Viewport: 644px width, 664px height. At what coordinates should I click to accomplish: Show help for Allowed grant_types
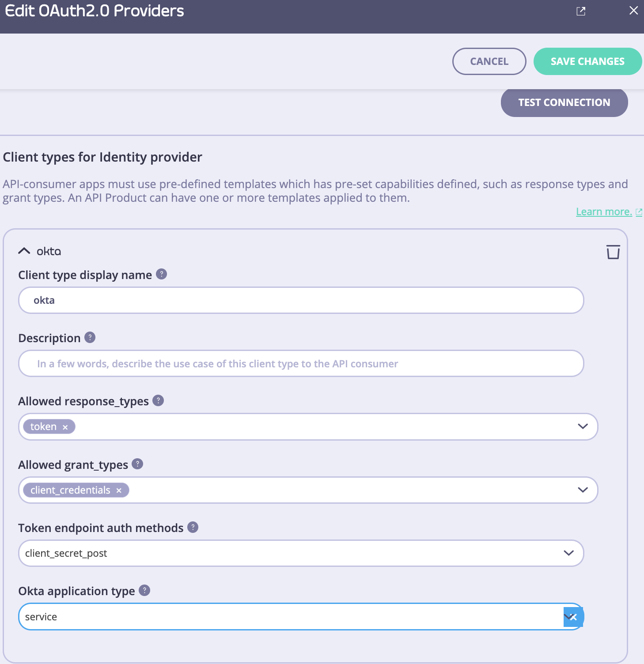137,464
